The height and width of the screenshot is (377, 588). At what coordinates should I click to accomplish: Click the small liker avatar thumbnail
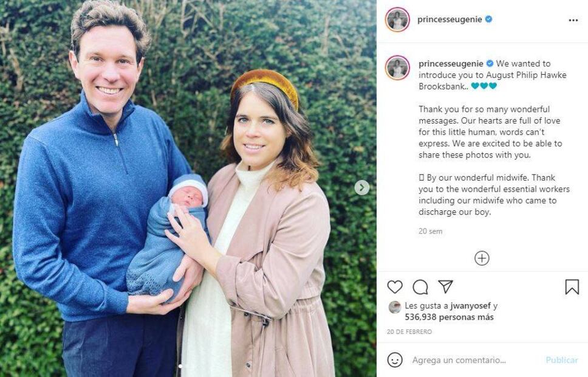click(x=395, y=307)
